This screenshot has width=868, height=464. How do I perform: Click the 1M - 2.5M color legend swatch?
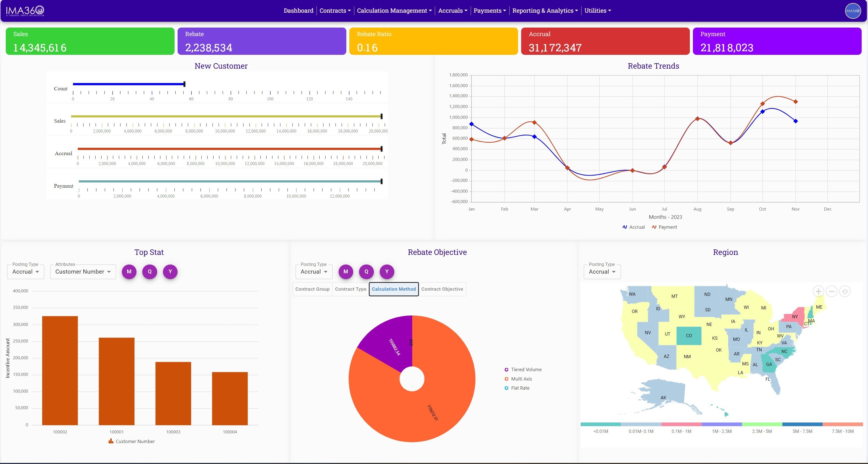[721, 424]
